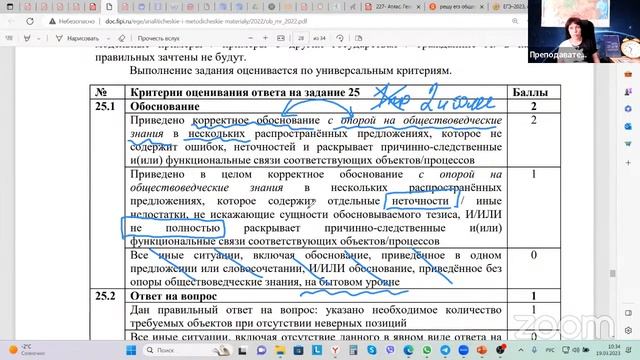
Task: Close the решу егэ tab
Action: pyautogui.click(x=482, y=7)
